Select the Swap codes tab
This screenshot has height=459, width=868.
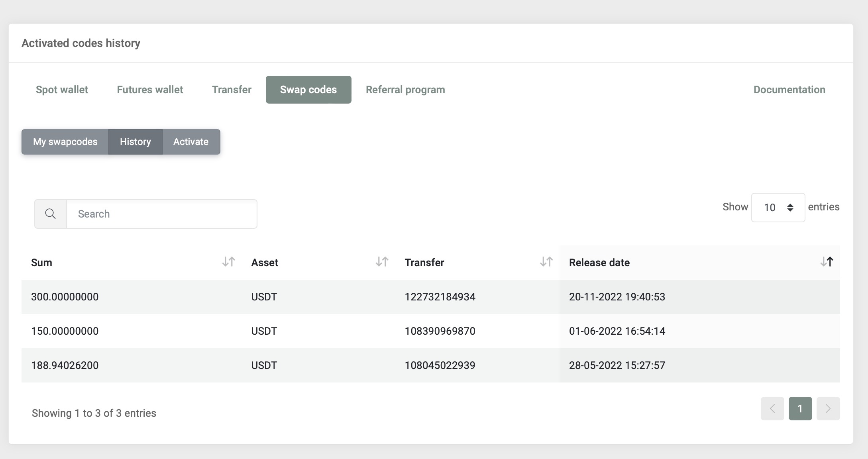(308, 90)
